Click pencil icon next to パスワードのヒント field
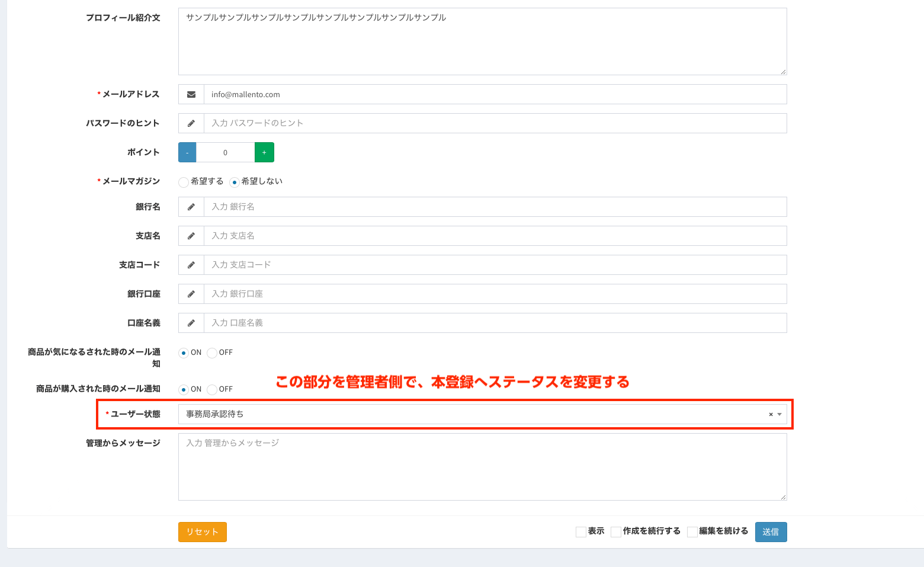 tap(191, 123)
